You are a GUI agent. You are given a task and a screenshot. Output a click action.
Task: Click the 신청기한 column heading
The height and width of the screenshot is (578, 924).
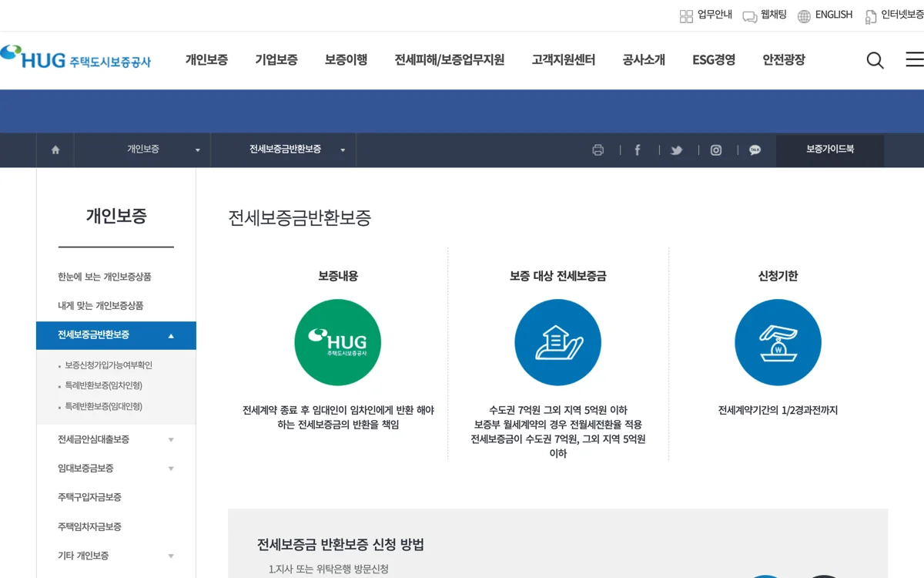(x=778, y=276)
